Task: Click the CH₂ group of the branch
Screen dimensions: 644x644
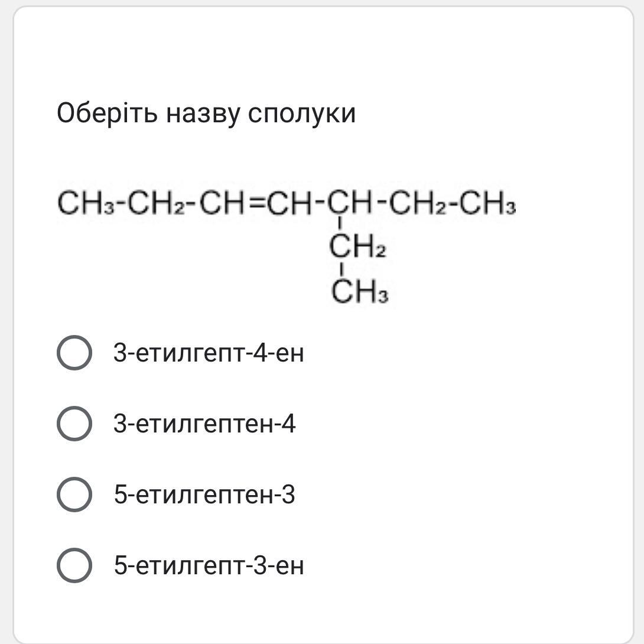Action: (357, 246)
